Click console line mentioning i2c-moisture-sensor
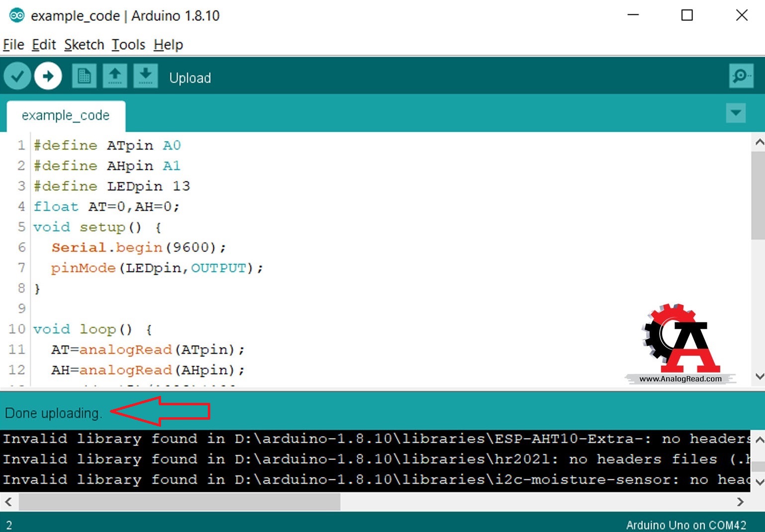 point(376,479)
